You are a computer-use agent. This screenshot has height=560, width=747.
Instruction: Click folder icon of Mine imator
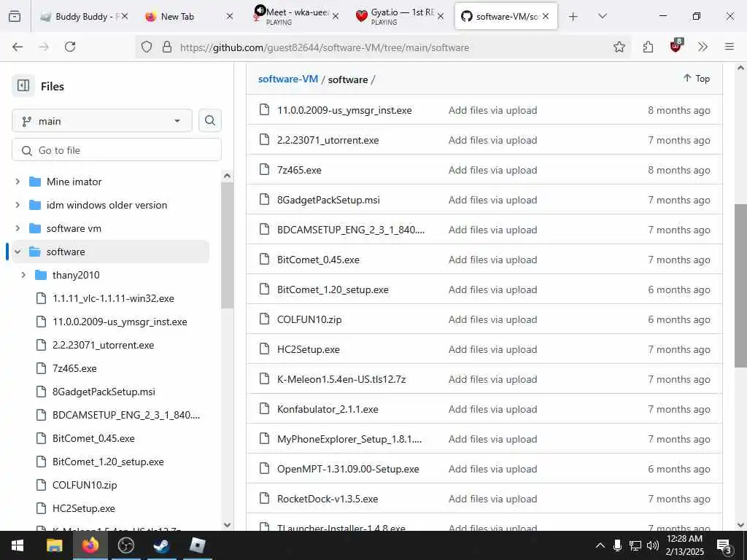(35, 182)
